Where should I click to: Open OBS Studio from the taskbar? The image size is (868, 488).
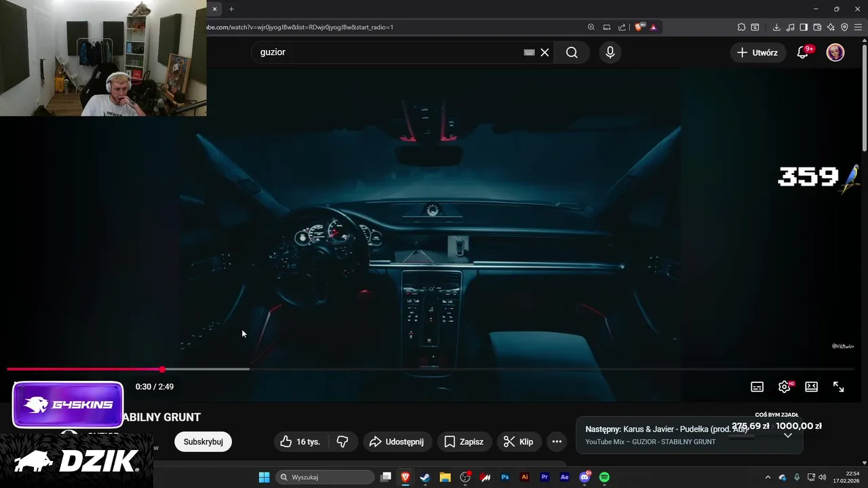465,477
